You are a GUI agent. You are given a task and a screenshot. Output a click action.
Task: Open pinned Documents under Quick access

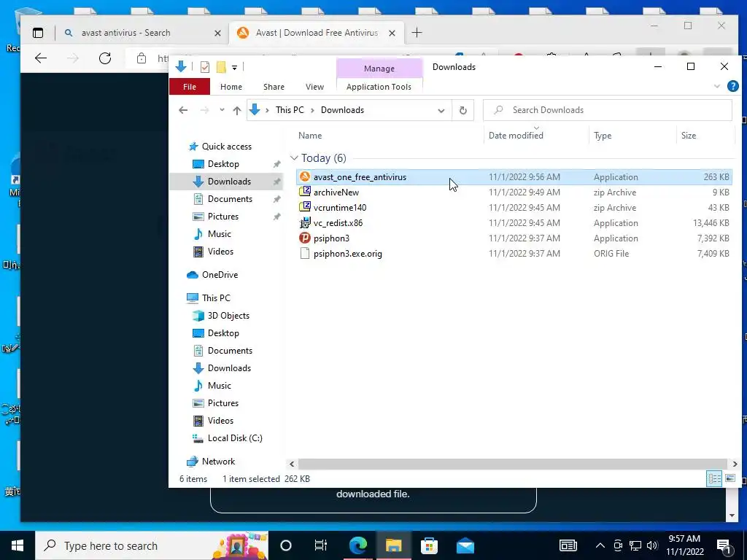point(230,199)
